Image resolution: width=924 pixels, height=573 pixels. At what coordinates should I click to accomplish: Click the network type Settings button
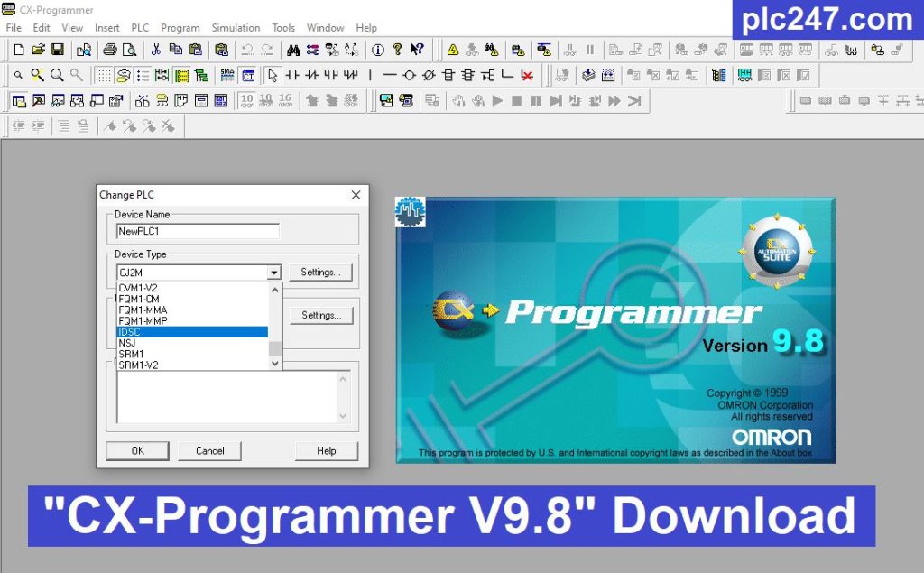321,316
